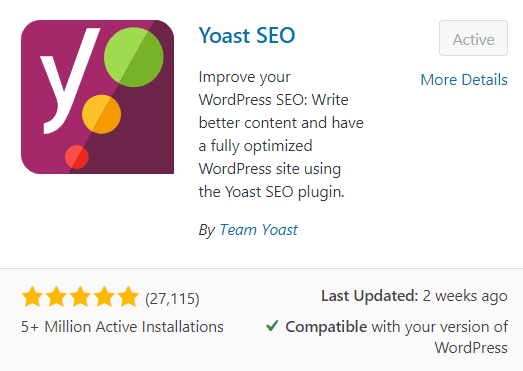Click the green circle in Yoast logo
The height and width of the screenshot is (371, 523).
134,57
